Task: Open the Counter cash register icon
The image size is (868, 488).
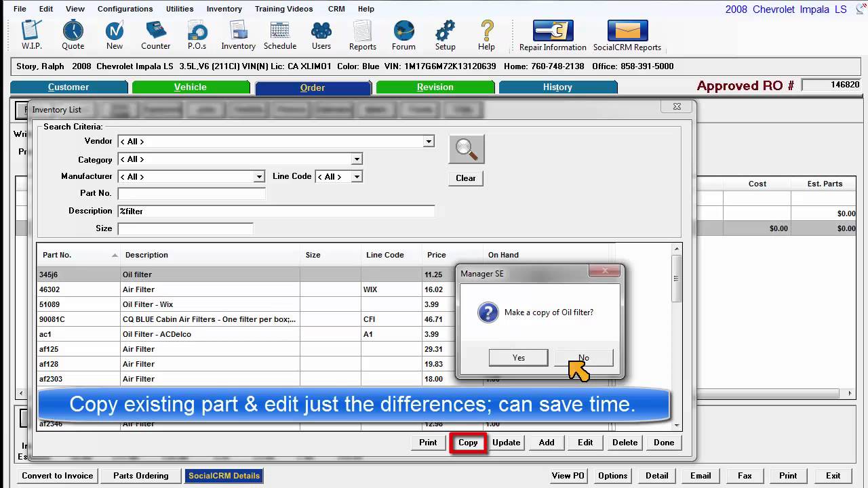Action: pyautogui.click(x=156, y=35)
